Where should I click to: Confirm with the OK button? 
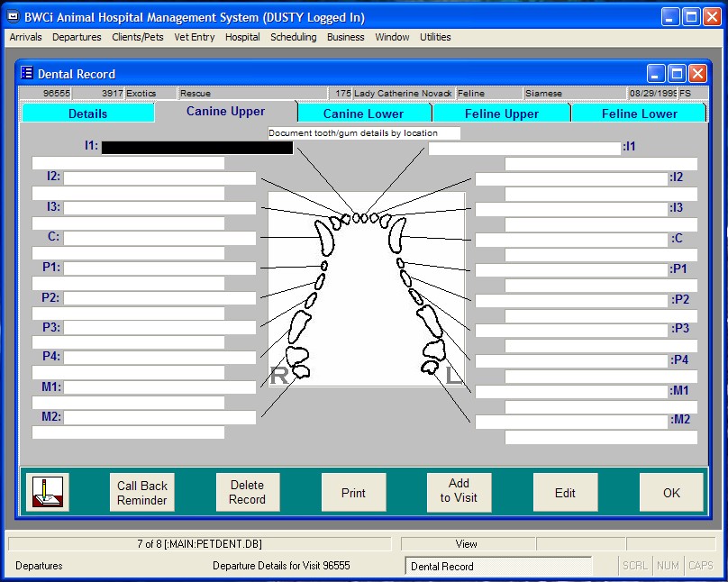click(671, 493)
